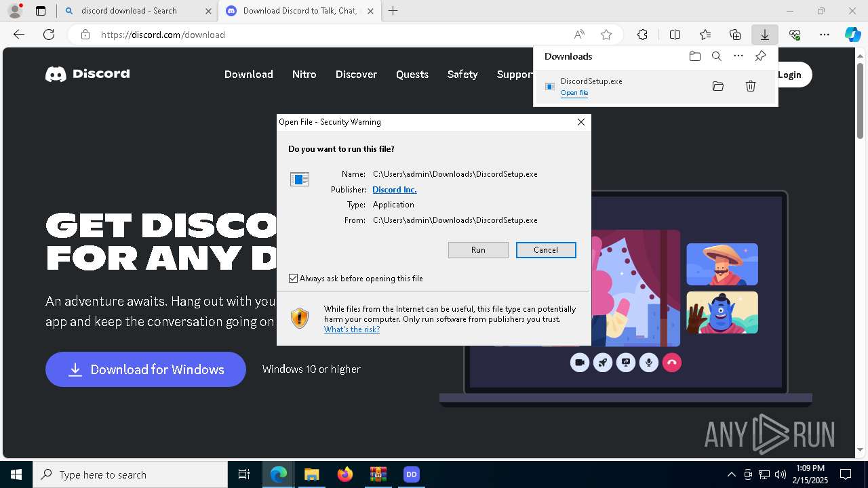Screen dimensions: 868x488
Task: Close the Download Discord tab
Action: click(x=370, y=11)
